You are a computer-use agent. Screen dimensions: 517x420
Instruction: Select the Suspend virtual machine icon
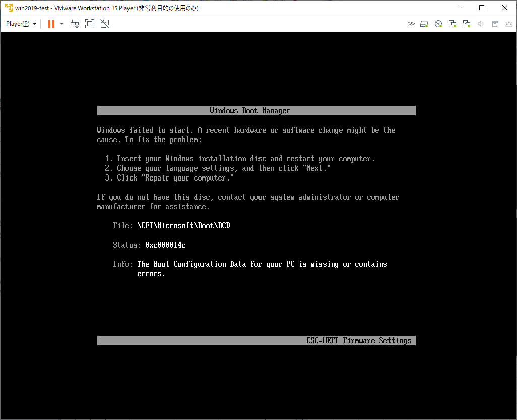pyautogui.click(x=51, y=23)
